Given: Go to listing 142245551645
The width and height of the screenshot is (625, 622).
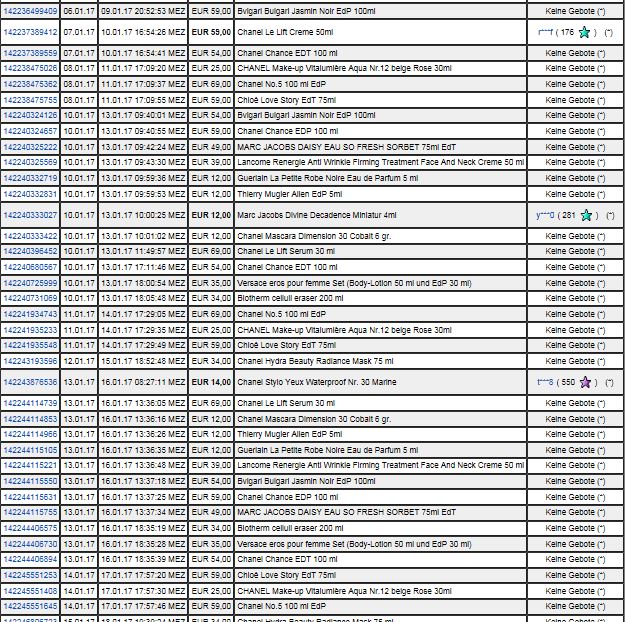Looking at the screenshot, I should tap(30, 606).
